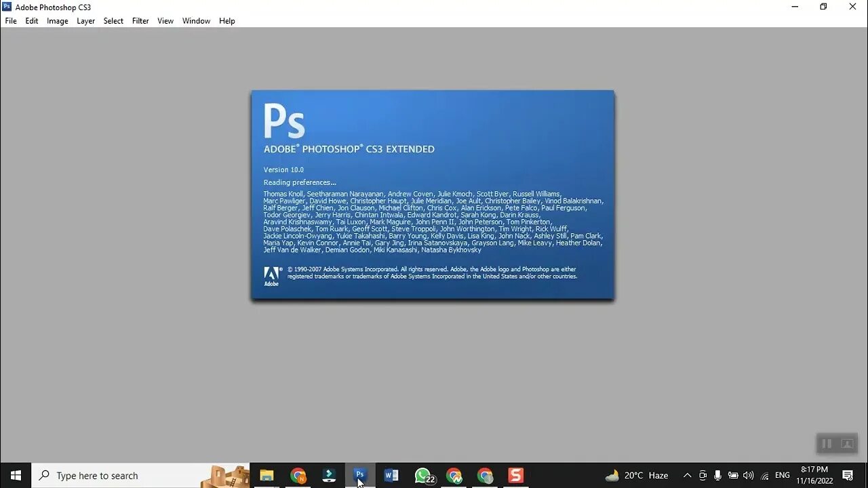
Task: Open Microsoft Word from the taskbar
Action: [x=391, y=476]
